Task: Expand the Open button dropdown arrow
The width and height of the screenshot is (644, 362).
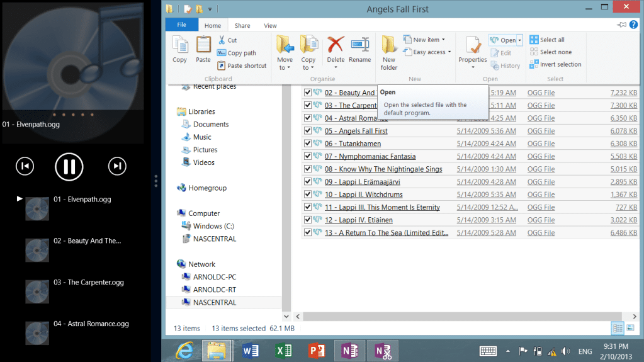Action: point(519,40)
